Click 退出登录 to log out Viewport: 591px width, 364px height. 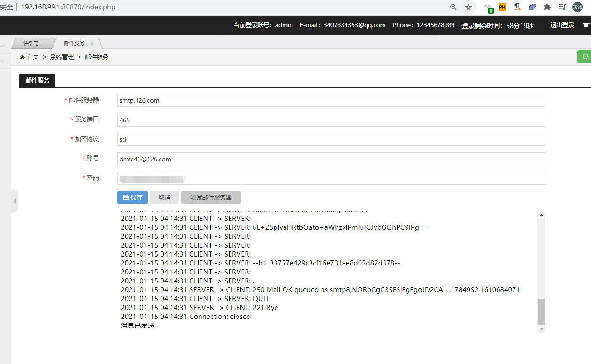pyautogui.click(x=562, y=25)
